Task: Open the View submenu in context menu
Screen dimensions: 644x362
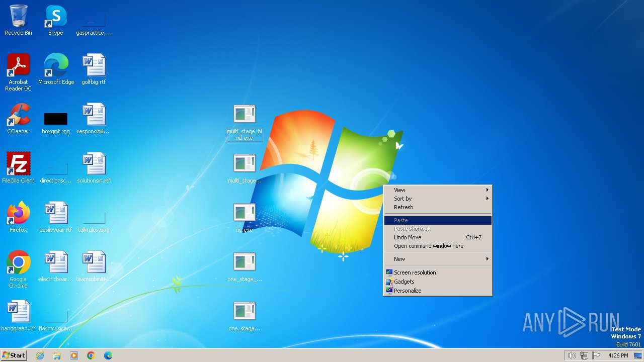Action: (x=438, y=190)
